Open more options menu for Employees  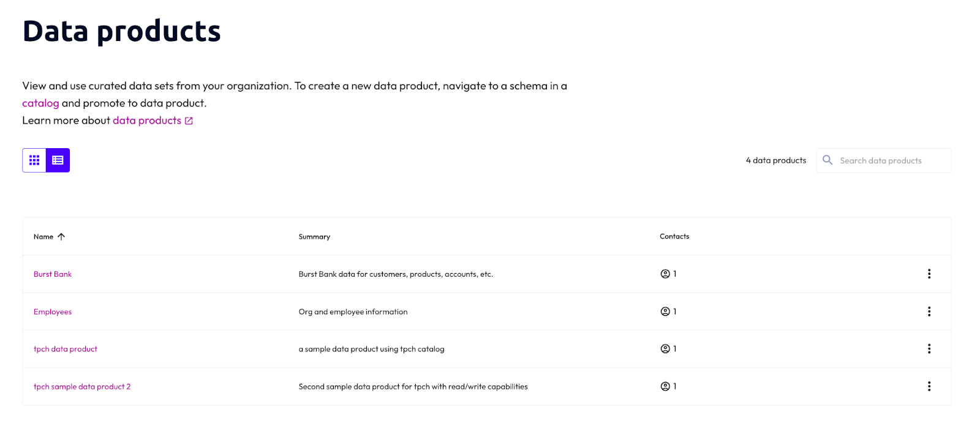[929, 312]
